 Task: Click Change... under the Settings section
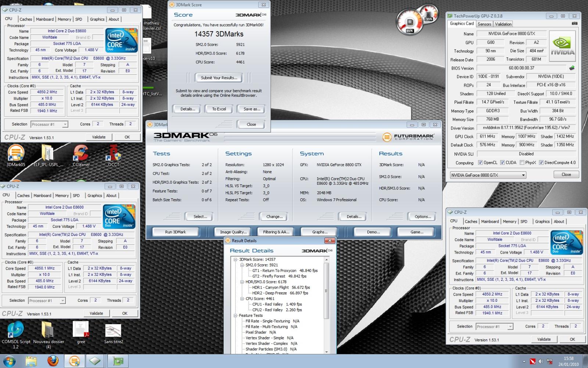(275, 216)
